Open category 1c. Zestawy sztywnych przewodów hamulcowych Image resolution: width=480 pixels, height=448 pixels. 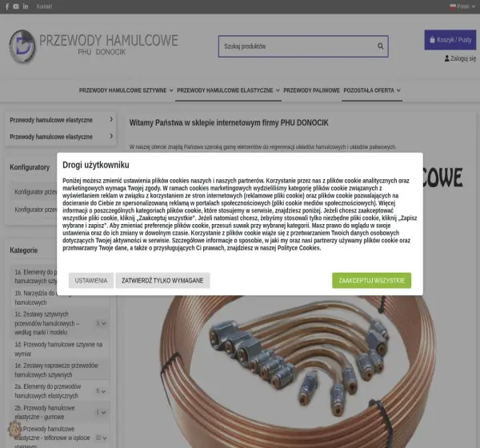pyautogui.click(x=47, y=323)
